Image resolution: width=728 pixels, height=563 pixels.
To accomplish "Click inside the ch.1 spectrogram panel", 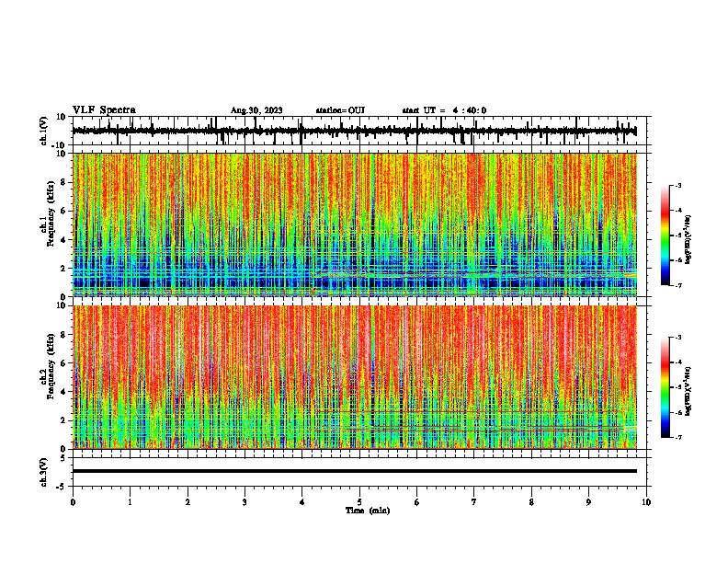I will click(354, 224).
